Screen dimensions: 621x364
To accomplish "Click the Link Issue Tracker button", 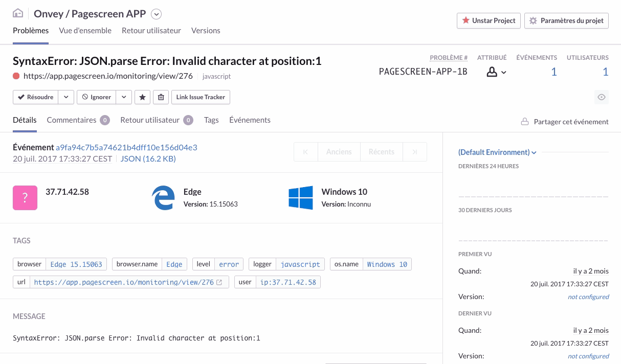I will (201, 97).
